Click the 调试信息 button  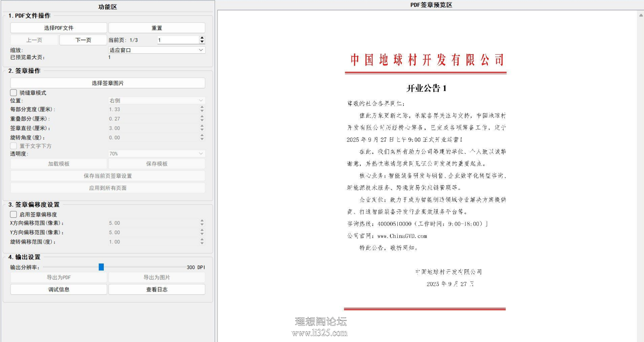pyautogui.click(x=59, y=290)
